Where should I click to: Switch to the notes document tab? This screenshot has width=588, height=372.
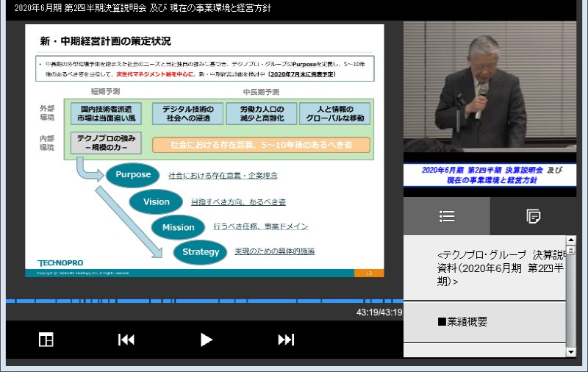click(x=533, y=216)
